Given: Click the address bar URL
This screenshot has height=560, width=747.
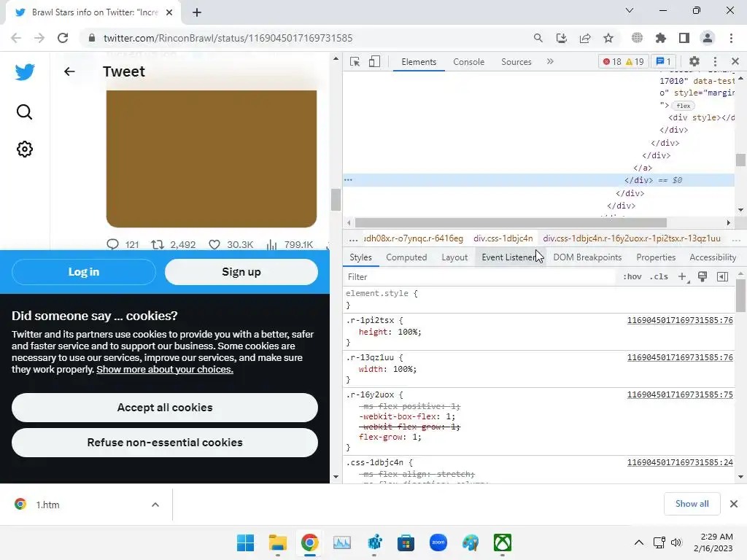Looking at the screenshot, I should point(228,38).
